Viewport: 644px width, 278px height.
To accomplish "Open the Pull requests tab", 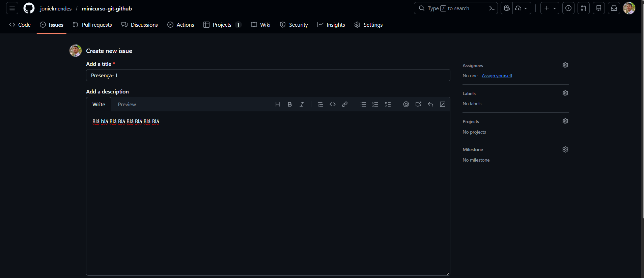I will pos(92,25).
